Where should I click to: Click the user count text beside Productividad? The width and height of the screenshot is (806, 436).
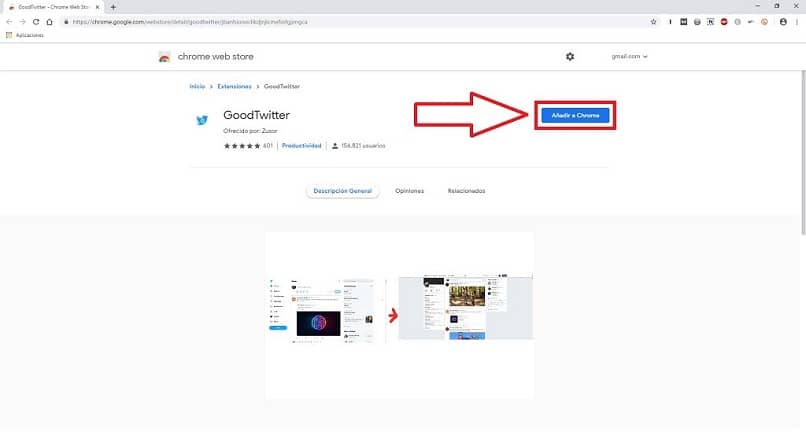pos(363,146)
